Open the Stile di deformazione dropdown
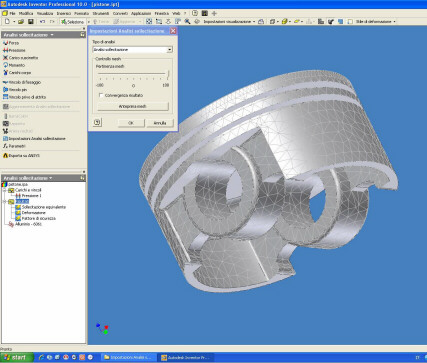This screenshot has height=363, width=427. (x=376, y=22)
